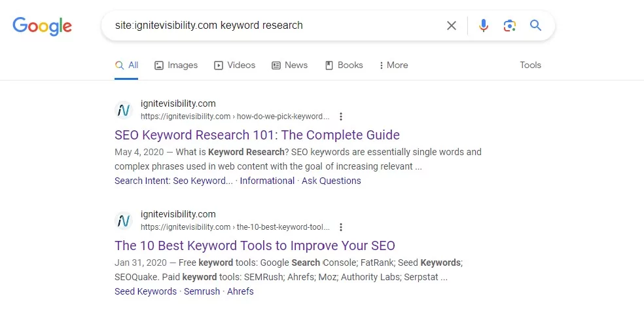This screenshot has height=309, width=644.
Task: Switch to the Books tab
Action: click(344, 65)
